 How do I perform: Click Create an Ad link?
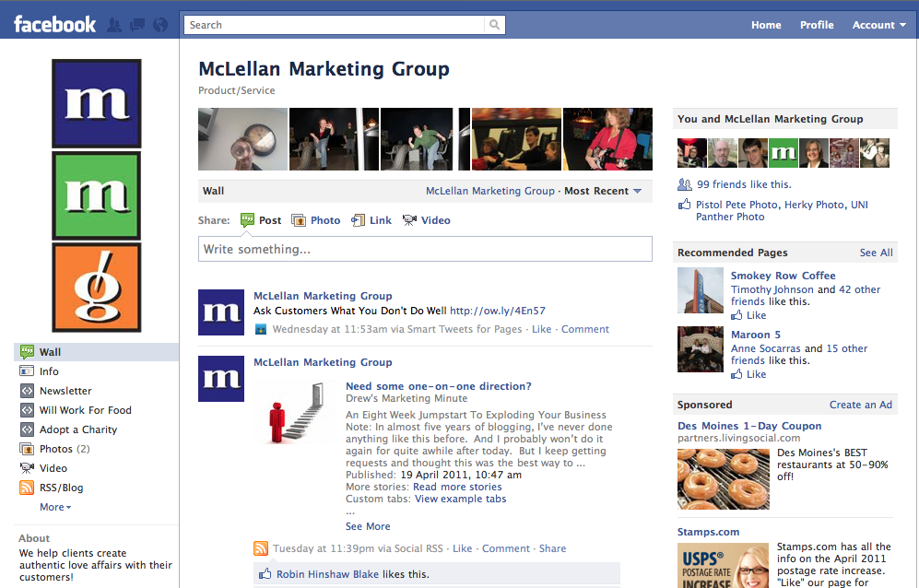(x=860, y=405)
